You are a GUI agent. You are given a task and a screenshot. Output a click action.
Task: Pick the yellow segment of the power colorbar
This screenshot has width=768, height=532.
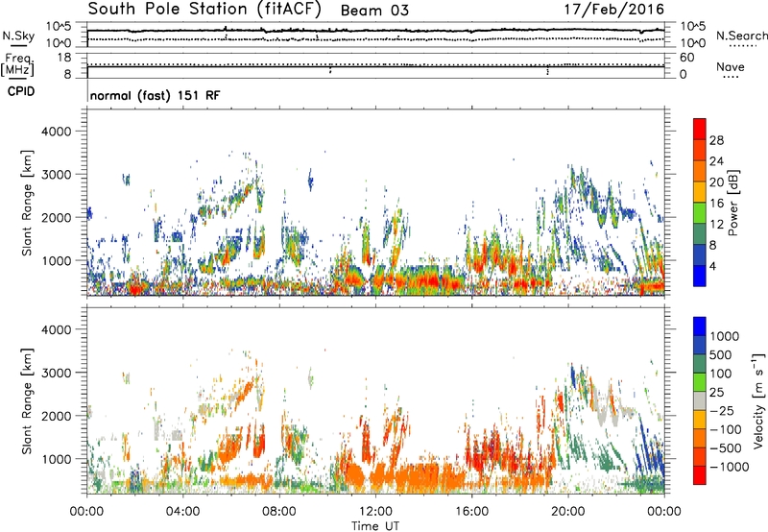700,192
